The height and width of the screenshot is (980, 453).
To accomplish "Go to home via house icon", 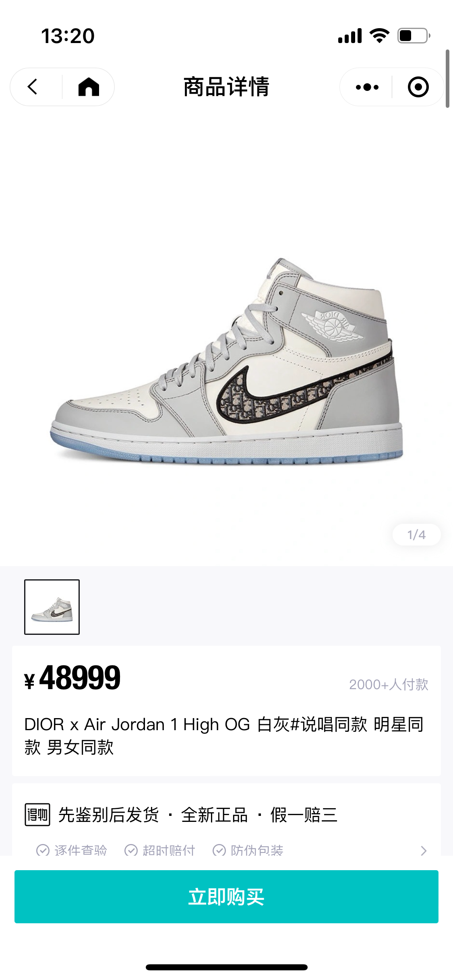I will [89, 87].
